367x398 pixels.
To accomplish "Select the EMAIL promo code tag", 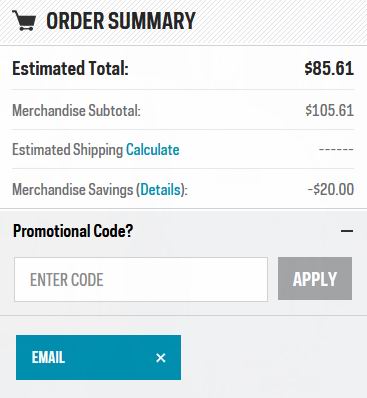I will [x=98, y=358].
